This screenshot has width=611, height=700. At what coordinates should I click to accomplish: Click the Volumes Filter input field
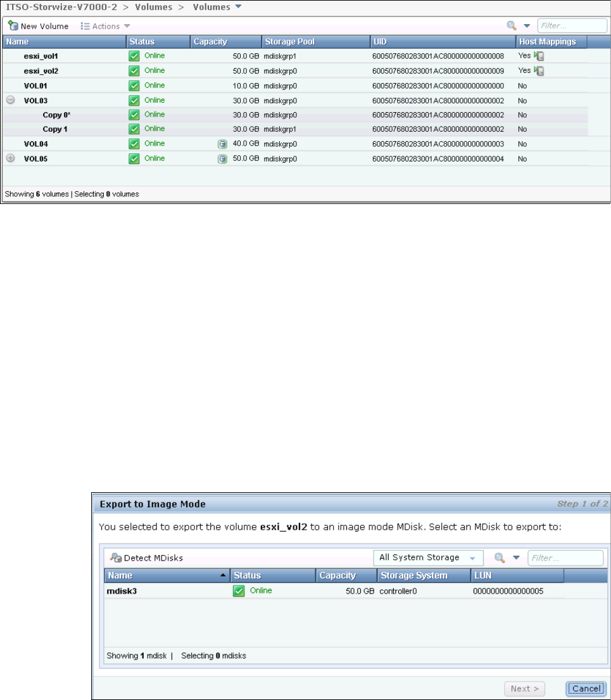571,26
